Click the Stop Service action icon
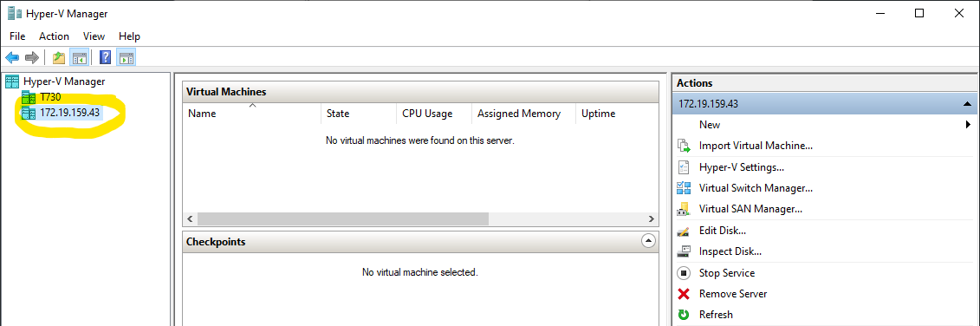The image size is (980, 326). (x=684, y=273)
